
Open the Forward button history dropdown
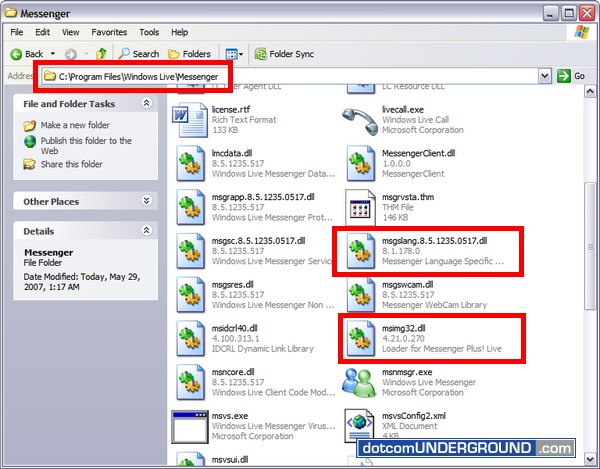[86, 54]
